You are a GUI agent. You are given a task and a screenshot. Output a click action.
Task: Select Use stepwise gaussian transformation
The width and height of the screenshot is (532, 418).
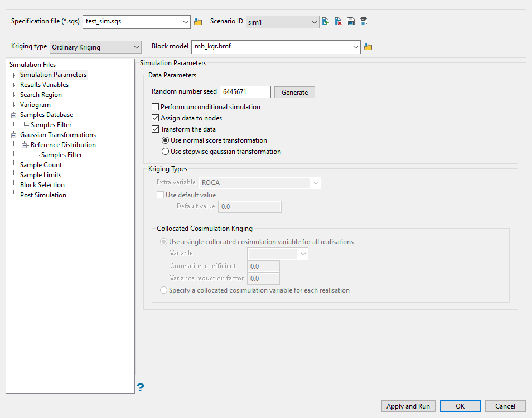tap(165, 151)
